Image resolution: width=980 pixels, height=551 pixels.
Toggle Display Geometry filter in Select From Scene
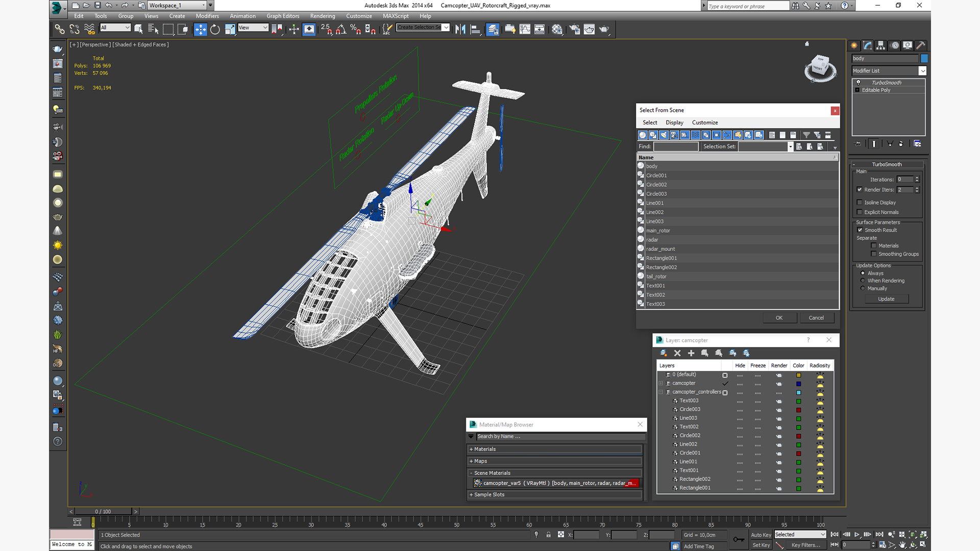643,135
